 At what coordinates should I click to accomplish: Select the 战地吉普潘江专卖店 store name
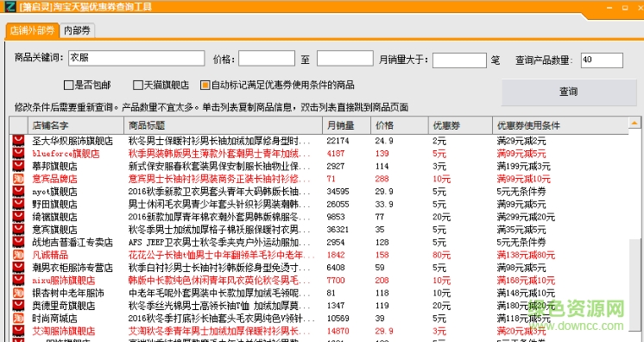[x=73, y=243]
